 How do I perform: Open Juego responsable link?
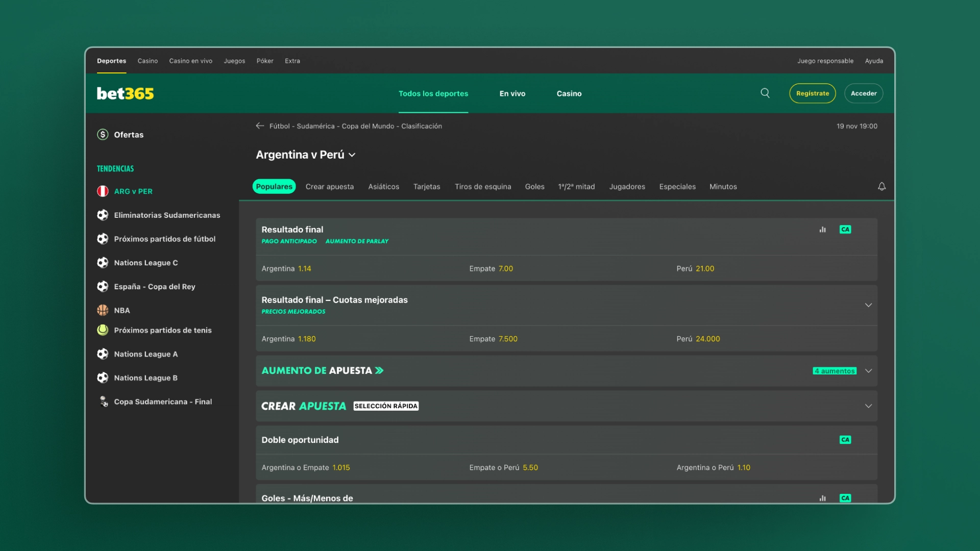(825, 61)
